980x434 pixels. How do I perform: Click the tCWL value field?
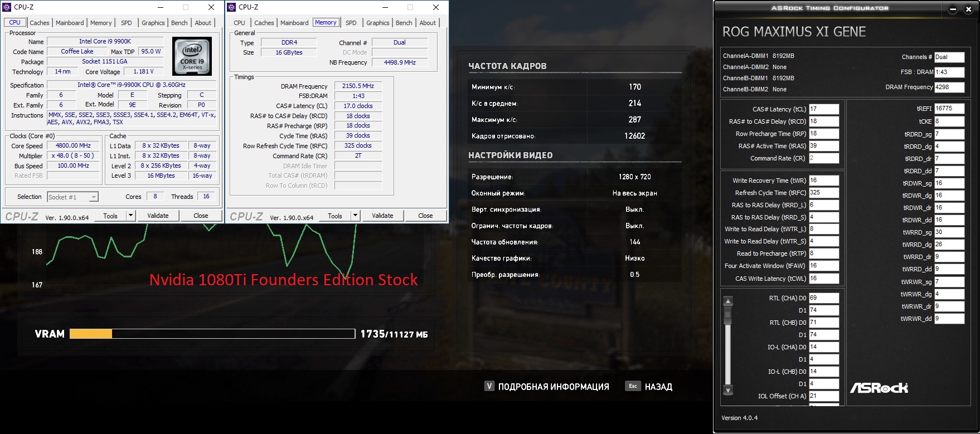coord(824,279)
